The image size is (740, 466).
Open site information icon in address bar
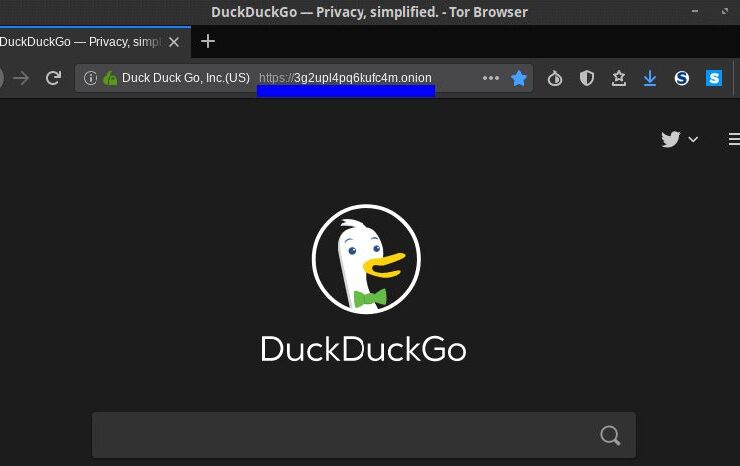pyautogui.click(x=90, y=78)
